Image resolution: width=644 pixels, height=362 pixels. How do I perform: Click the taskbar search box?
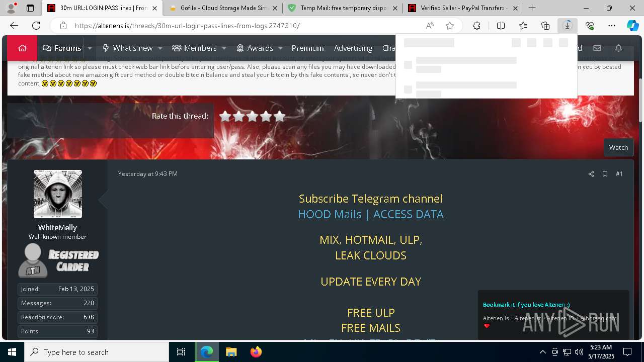[97, 352]
